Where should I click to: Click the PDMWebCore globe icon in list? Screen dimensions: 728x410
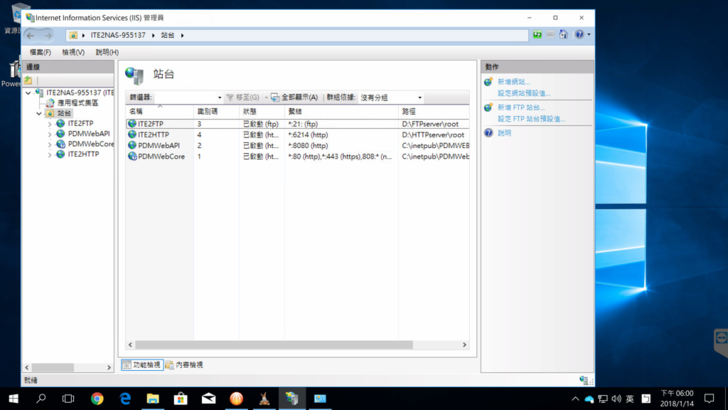pos(132,156)
